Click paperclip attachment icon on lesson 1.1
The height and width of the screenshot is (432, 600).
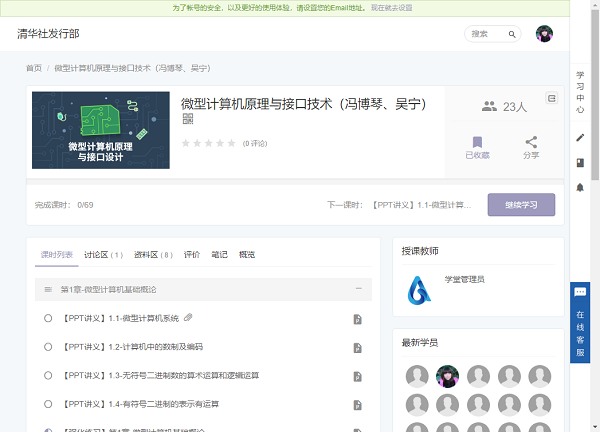tap(188, 318)
